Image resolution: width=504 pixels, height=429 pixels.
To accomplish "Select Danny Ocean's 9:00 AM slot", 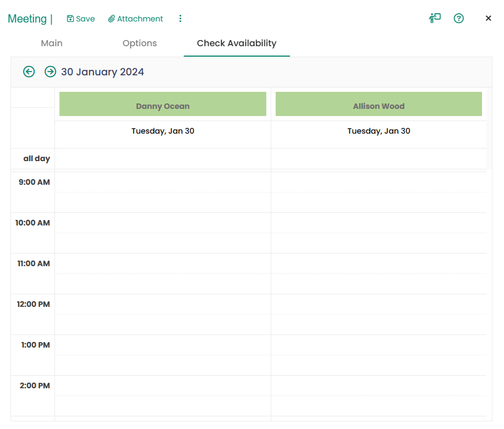I will pos(163,182).
